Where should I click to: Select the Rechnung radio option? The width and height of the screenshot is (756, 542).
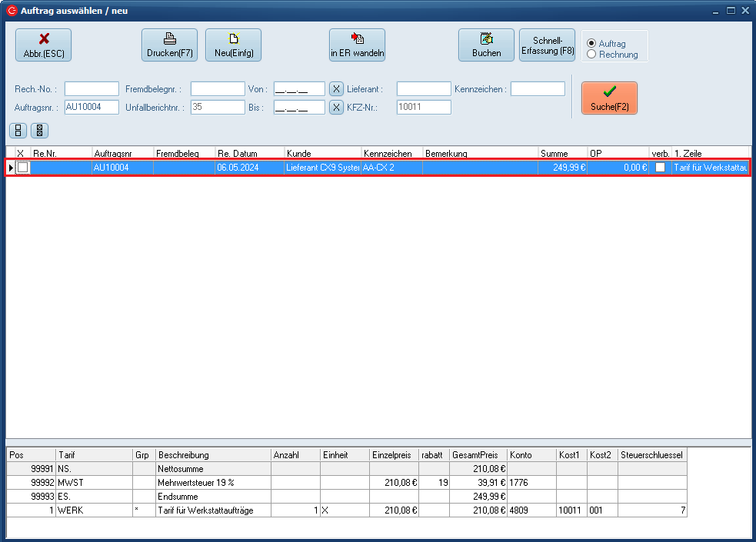click(591, 55)
